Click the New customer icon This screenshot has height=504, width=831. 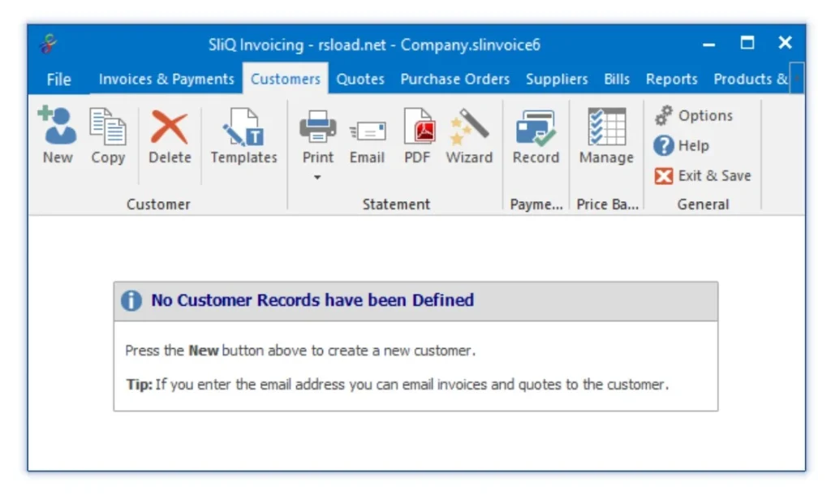pyautogui.click(x=57, y=128)
